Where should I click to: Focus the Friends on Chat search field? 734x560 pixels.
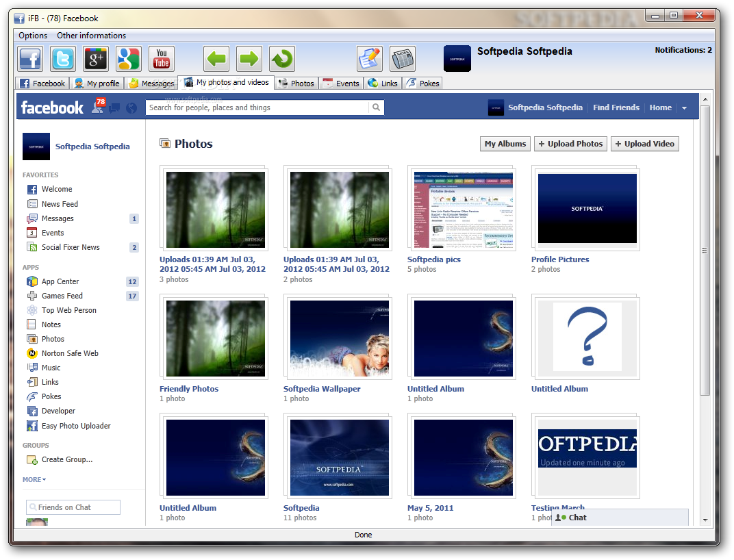pyautogui.click(x=73, y=507)
